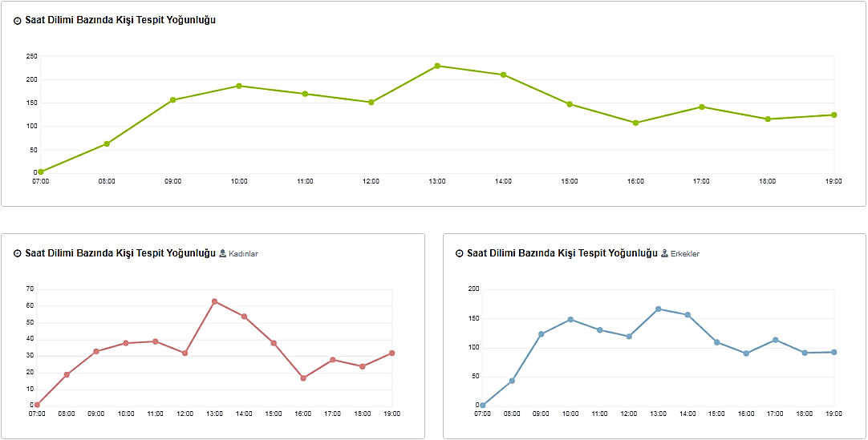Click the male person icon beside Erkekler
Viewport: 868px width, 440px height.
coord(665,253)
